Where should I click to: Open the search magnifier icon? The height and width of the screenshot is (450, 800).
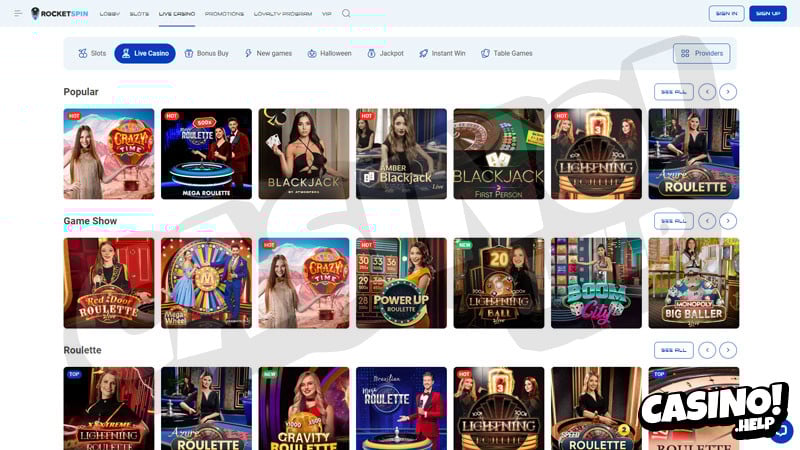tap(346, 13)
